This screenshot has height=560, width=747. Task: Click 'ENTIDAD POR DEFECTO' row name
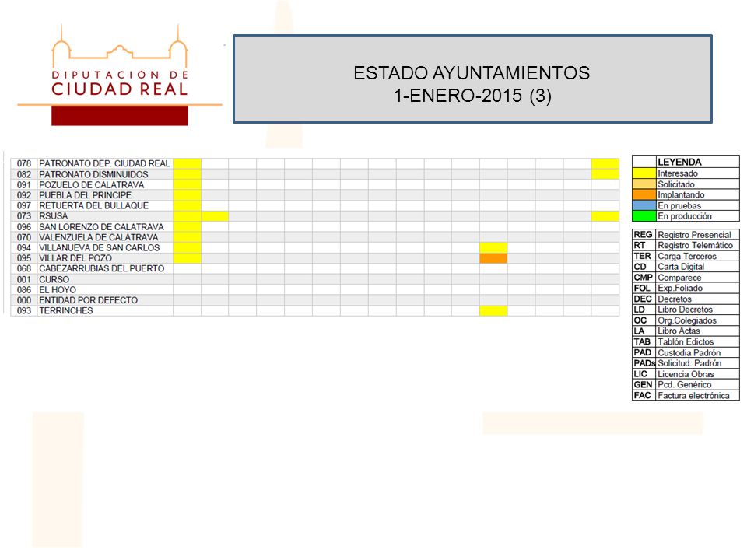(x=88, y=300)
